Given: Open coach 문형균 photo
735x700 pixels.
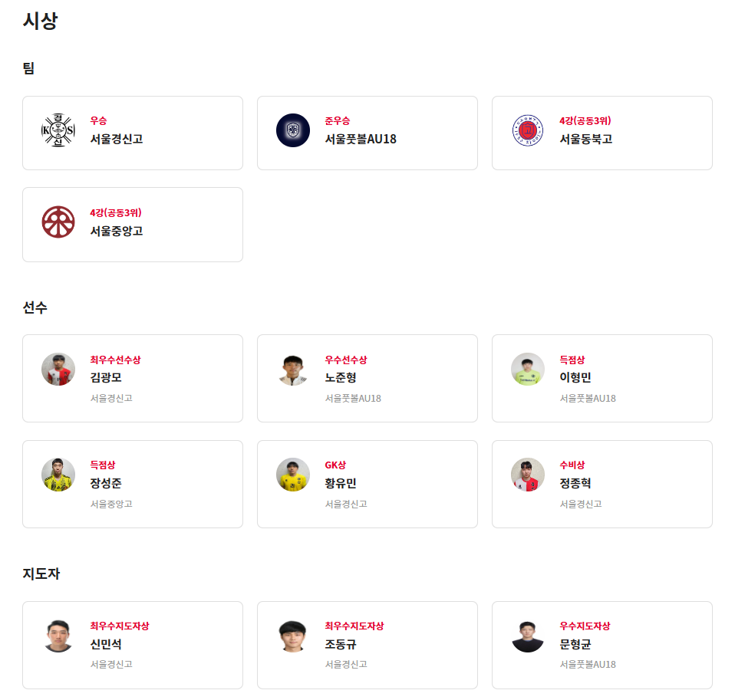Looking at the screenshot, I should (528, 636).
